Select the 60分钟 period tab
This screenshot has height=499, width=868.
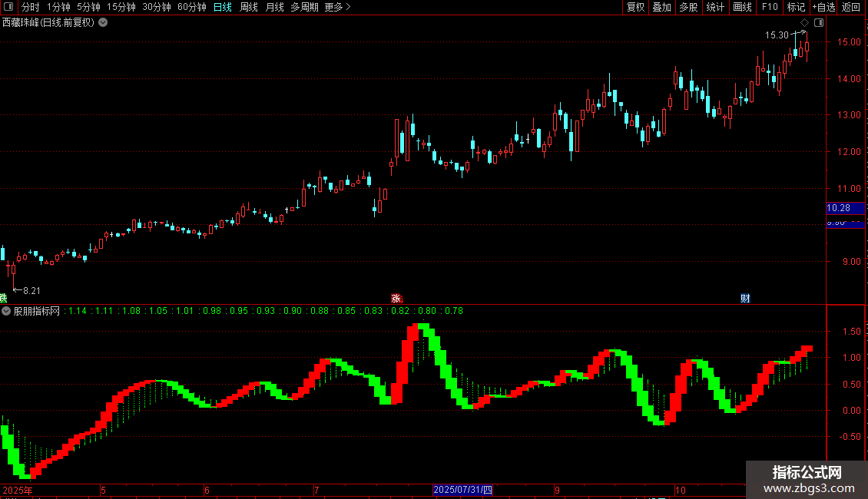192,7
